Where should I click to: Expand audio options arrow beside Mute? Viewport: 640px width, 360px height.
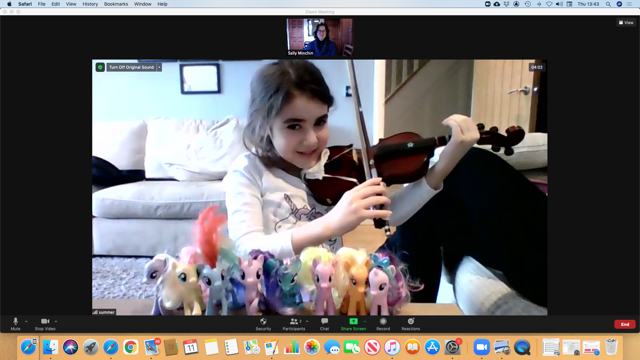pos(26,322)
